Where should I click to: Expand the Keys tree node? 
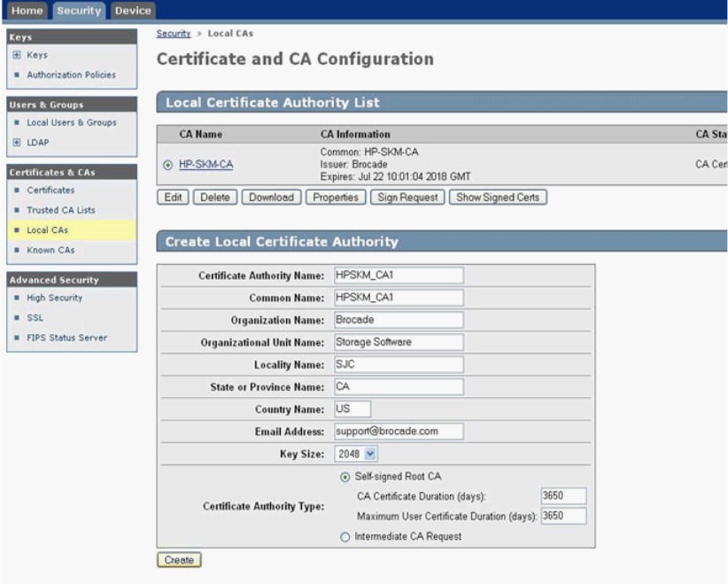16,55
